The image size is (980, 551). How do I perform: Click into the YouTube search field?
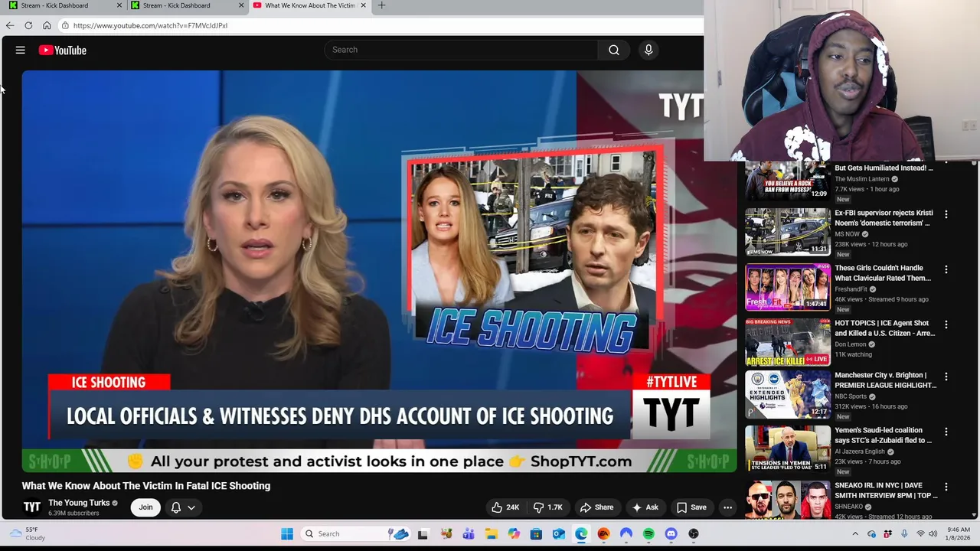point(461,50)
